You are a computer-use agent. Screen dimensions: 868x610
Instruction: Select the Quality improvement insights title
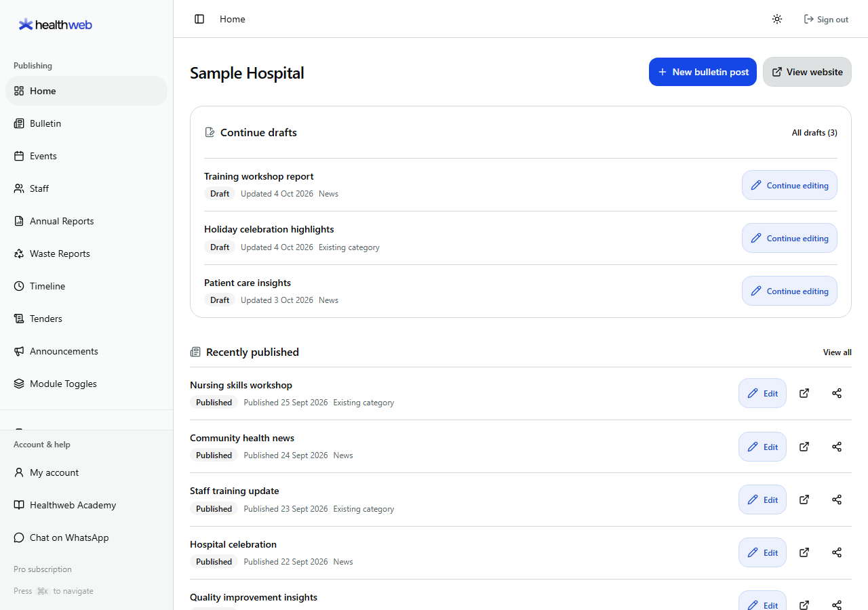pyautogui.click(x=254, y=597)
